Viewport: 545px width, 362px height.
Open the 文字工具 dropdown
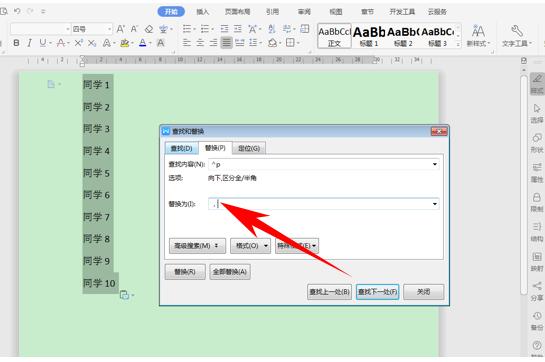(517, 35)
